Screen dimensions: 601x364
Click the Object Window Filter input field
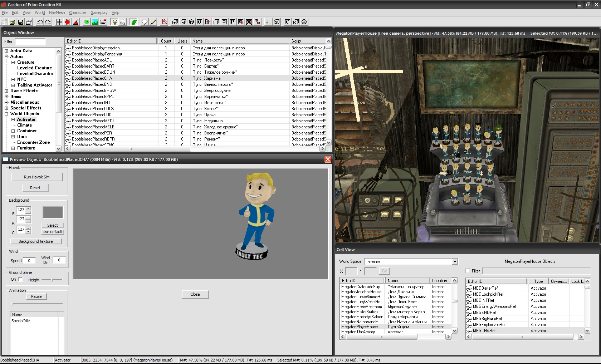pyautogui.click(x=30, y=41)
